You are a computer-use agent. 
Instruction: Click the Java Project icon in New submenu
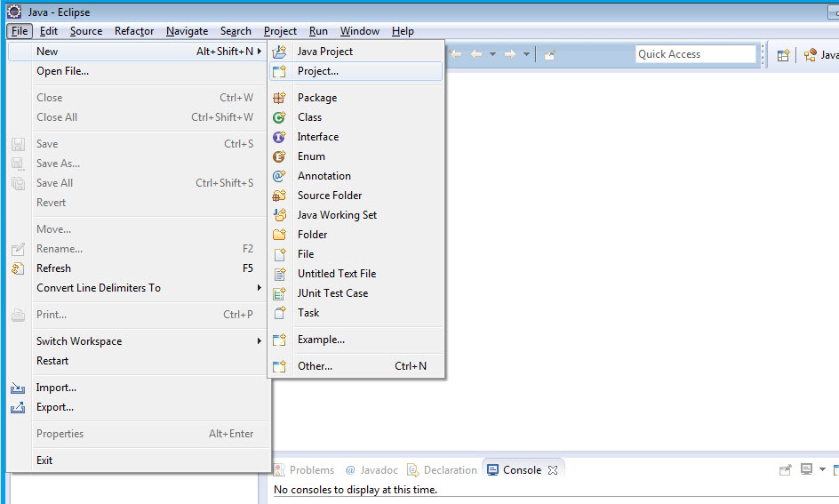coord(279,52)
